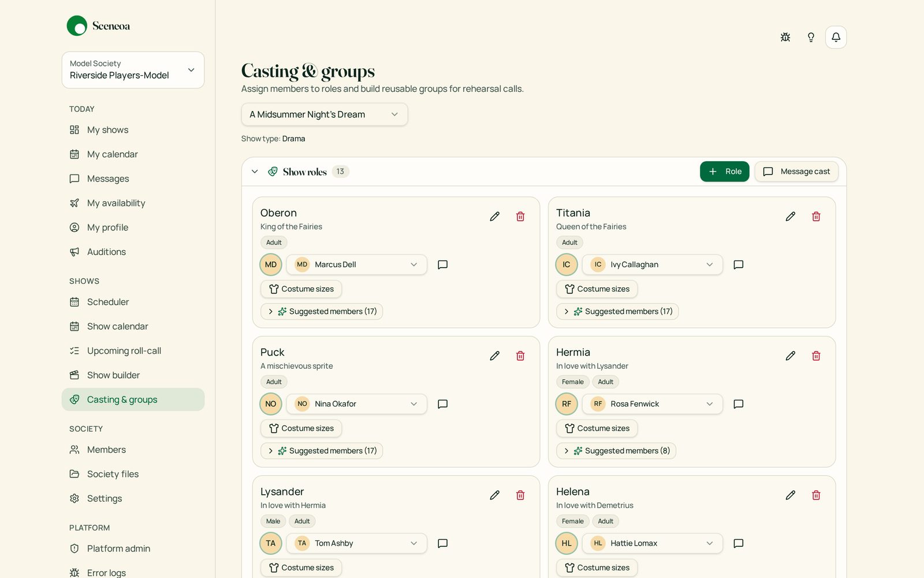Delete the Oberon role

tap(520, 216)
